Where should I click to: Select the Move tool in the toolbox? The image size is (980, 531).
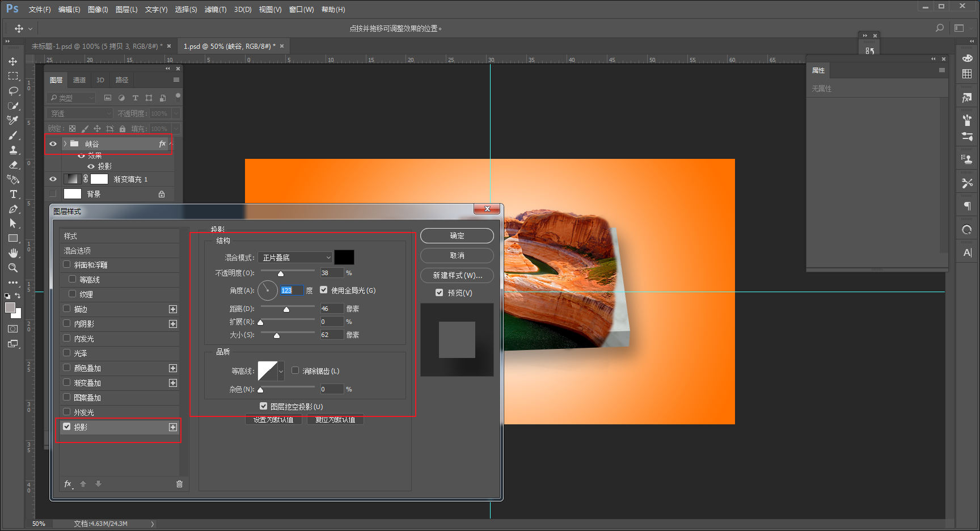point(13,61)
